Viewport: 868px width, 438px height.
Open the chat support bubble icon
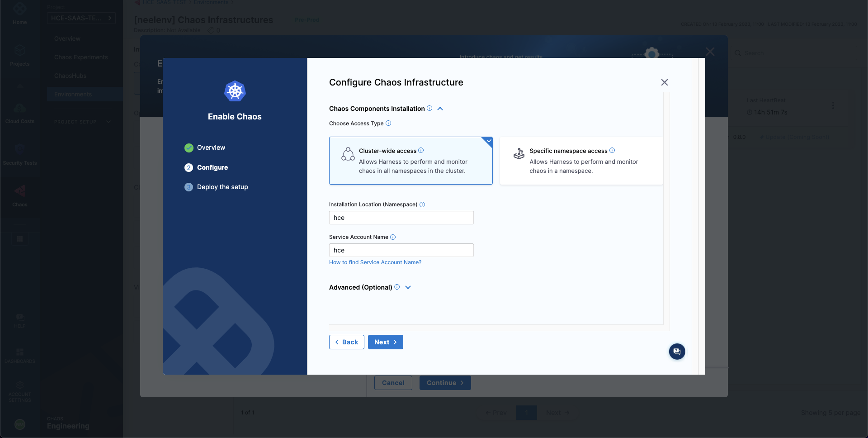677,352
